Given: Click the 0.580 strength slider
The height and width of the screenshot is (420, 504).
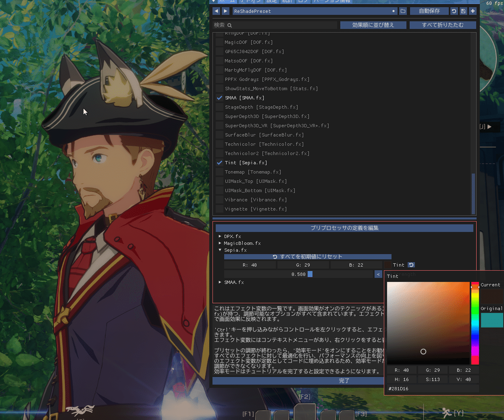Looking at the screenshot, I should click(x=298, y=274).
